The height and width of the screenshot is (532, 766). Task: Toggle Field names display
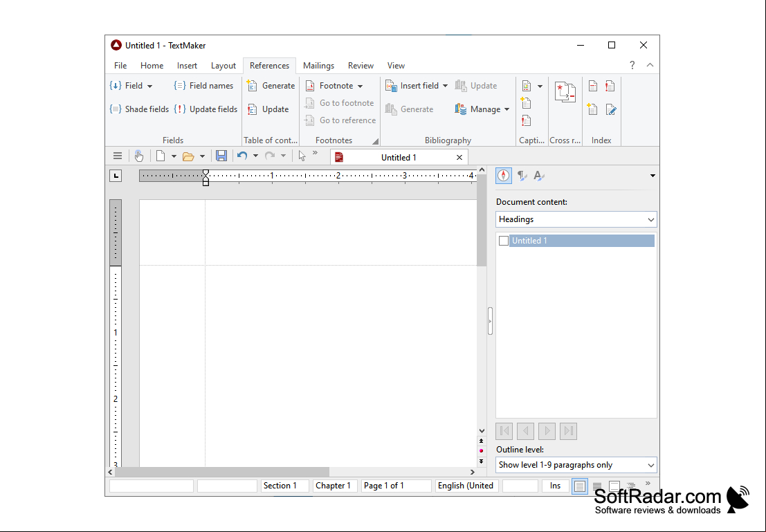tap(203, 86)
